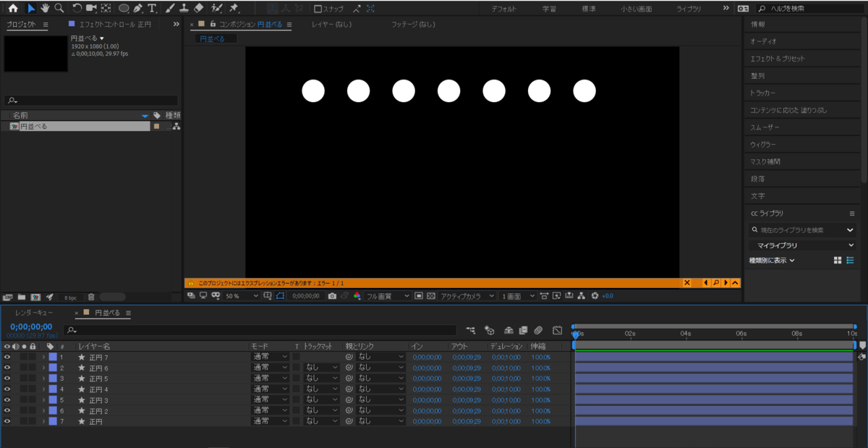The height and width of the screenshot is (448, 868).
Task: Expand layer 1 正円 7 properties
Action: click(43, 357)
